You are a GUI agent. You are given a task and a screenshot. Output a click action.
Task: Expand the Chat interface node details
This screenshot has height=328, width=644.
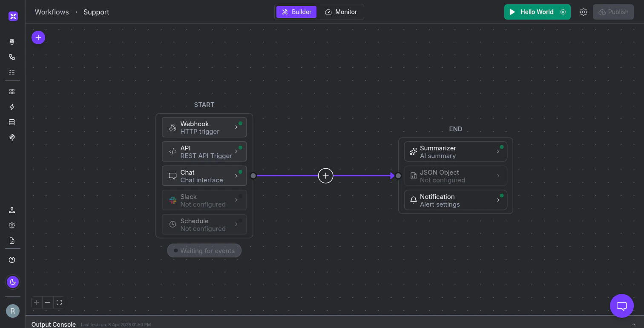point(236,176)
